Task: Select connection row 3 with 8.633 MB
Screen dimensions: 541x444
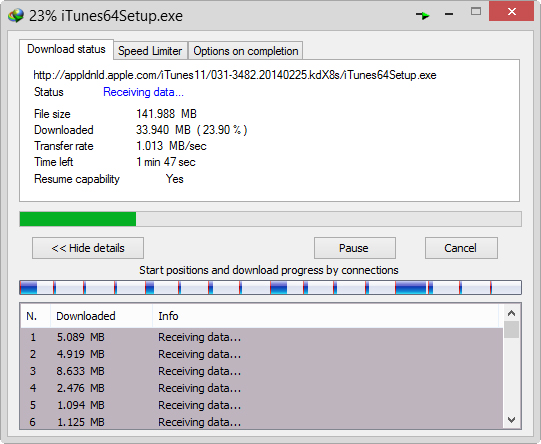Action: pyautogui.click(x=262, y=371)
